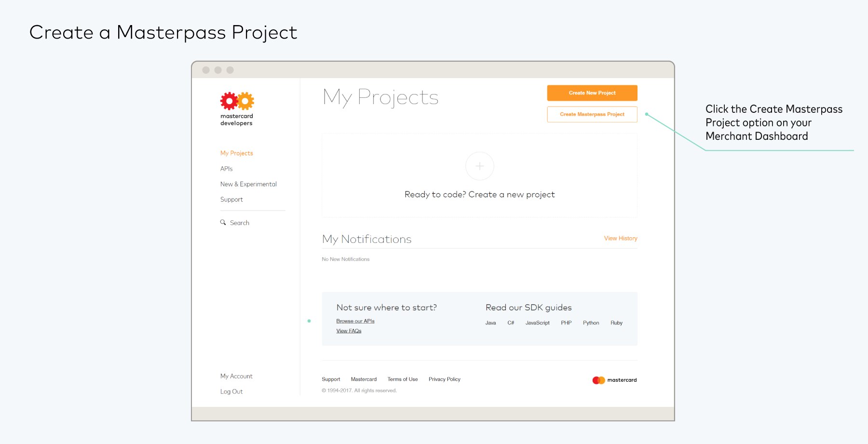Follow the Browse our APIs link
Image resolution: width=868 pixels, height=444 pixels.
pos(355,321)
